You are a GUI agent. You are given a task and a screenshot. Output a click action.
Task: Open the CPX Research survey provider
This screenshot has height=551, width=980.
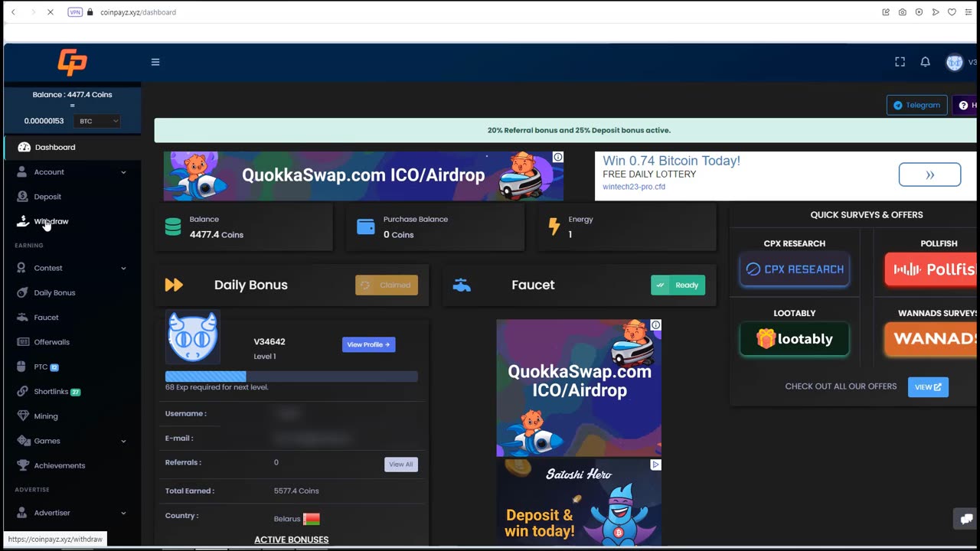point(794,269)
